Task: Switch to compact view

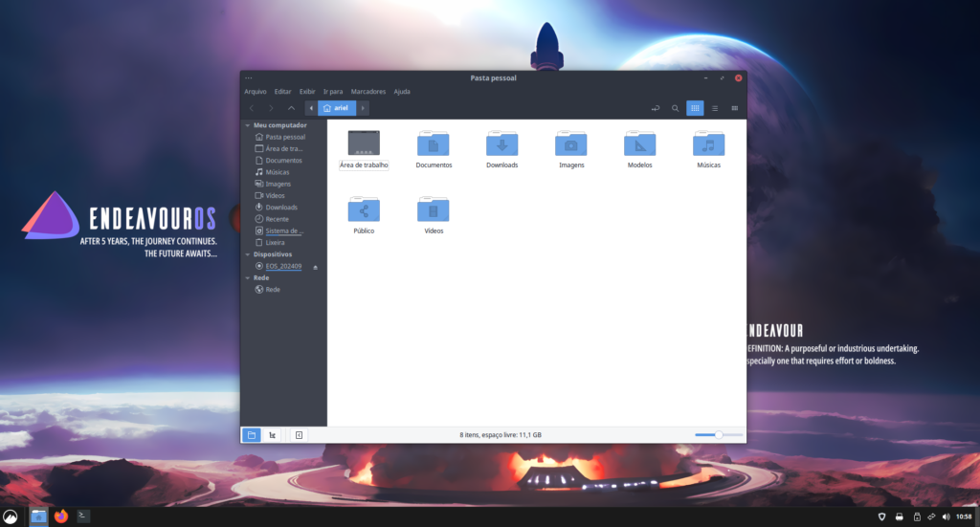Action: coord(734,108)
